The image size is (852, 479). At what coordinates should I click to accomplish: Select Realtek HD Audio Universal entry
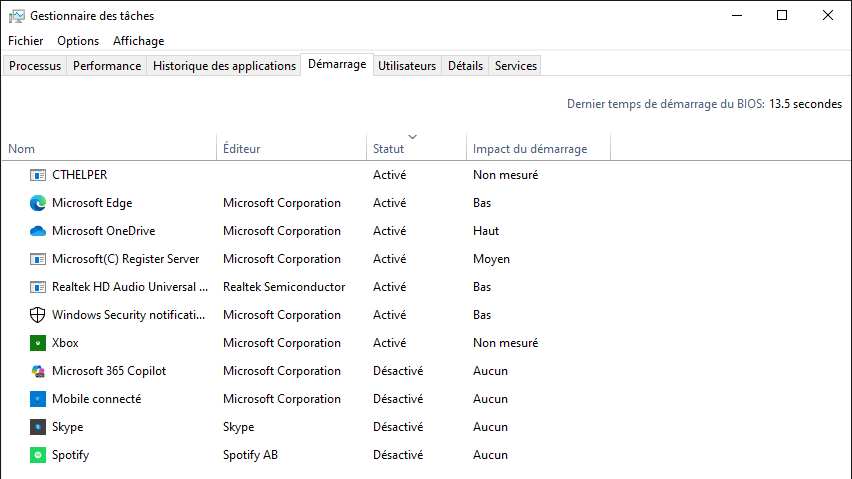point(130,287)
